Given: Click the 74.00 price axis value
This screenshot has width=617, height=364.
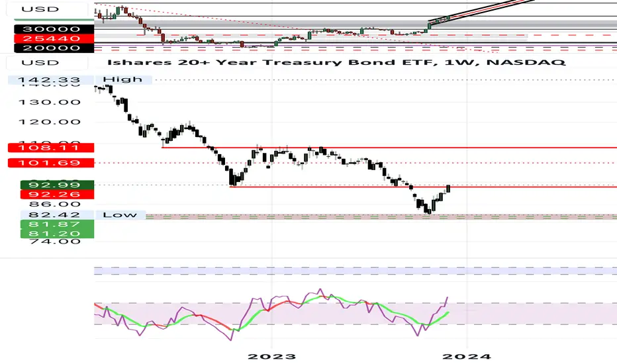Looking at the screenshot, I should click(55, 241).
